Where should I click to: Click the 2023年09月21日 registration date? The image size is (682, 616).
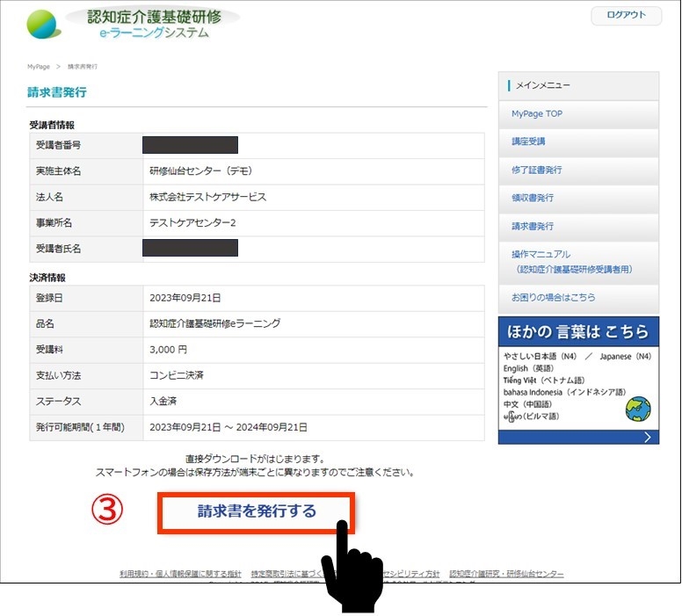tap(185, 298)
